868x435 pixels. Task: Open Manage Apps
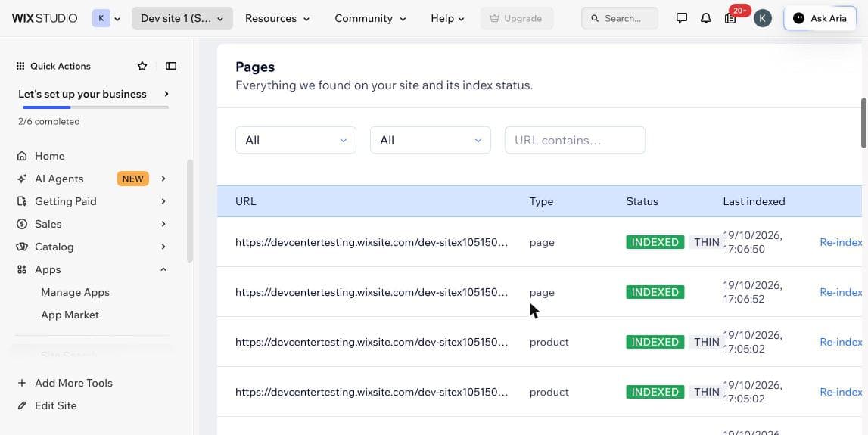[x=75, y=292]
